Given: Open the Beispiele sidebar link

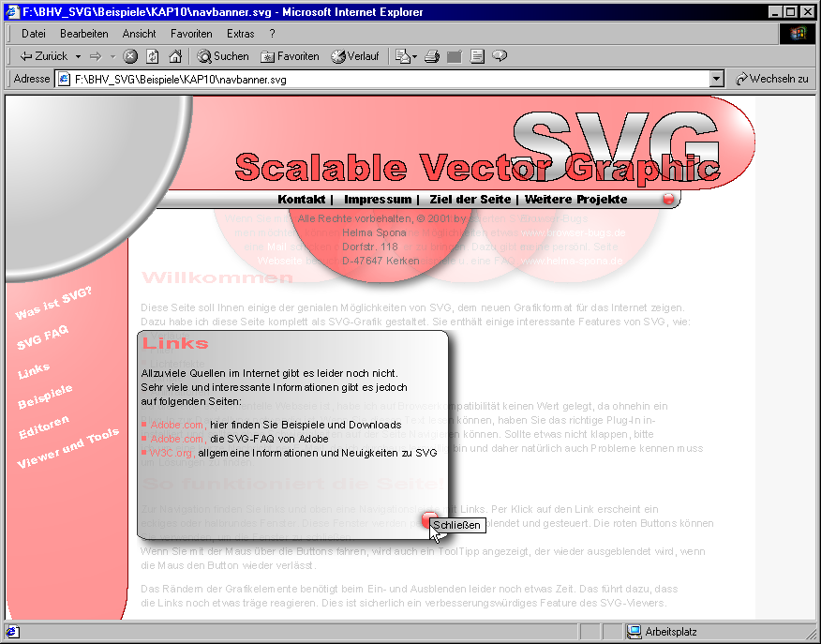Looking at the screenshot, I should pyautogui.click(x=45, y=397).
